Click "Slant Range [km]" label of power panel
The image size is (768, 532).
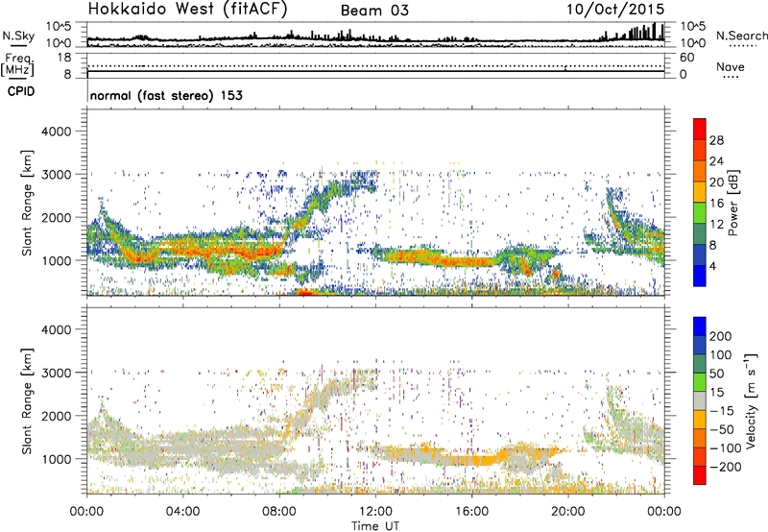click(x=28, y=203)
